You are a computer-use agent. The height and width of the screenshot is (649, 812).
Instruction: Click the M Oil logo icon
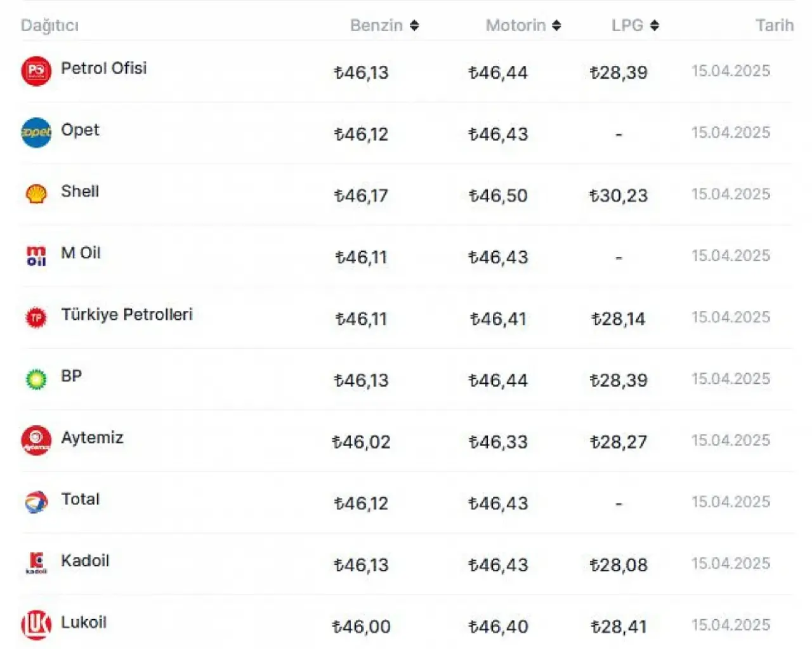pos(36,256)
